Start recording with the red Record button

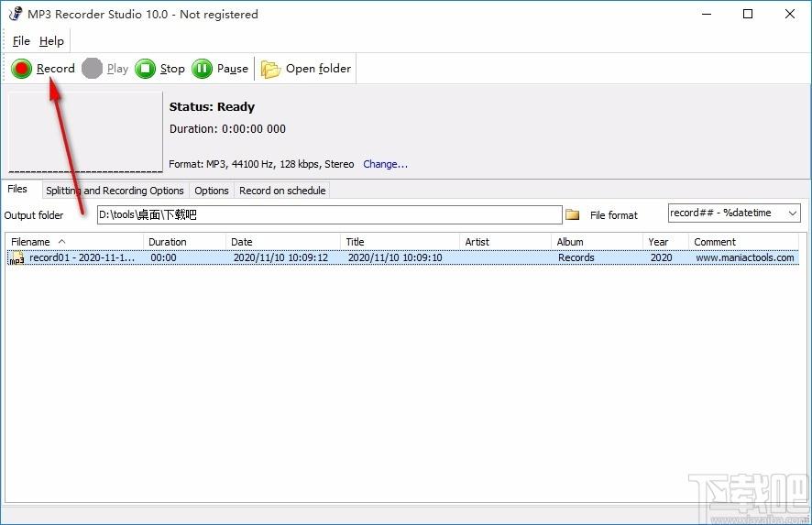click(x=43, y=69)
